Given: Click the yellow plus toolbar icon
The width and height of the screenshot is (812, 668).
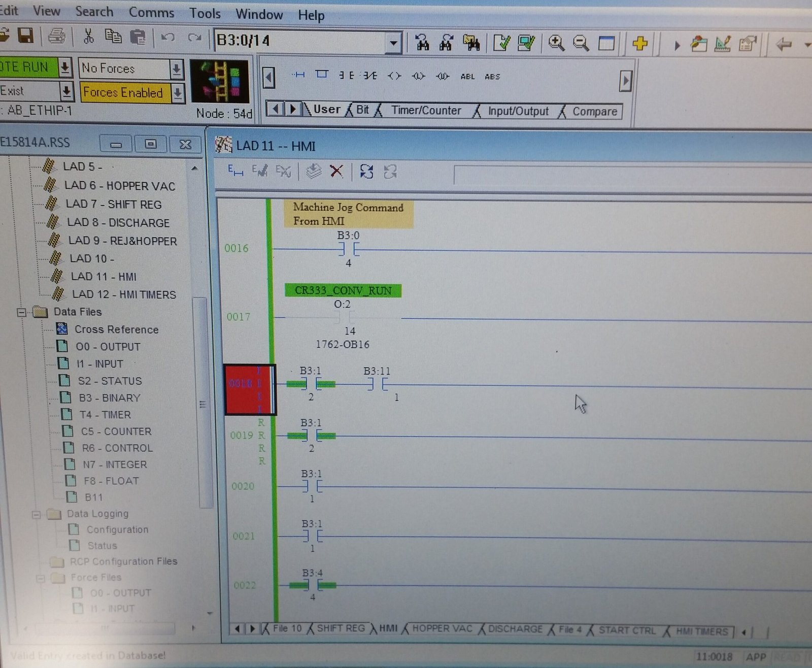Looking at the screenshot, I should [640, 44].
